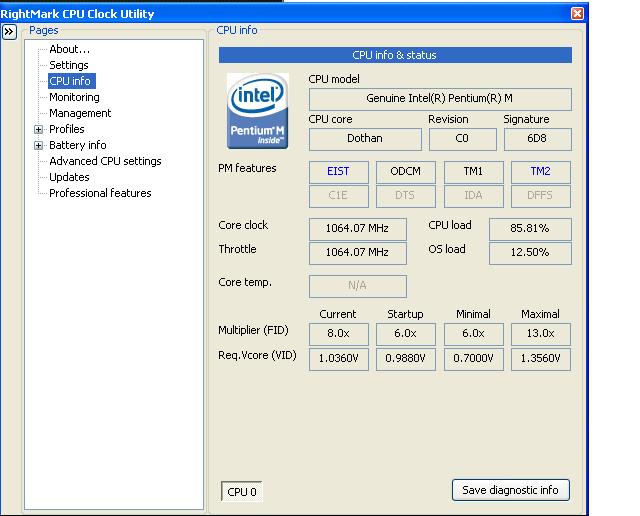Click the current Vcore 1.0360V value
640x516 pixels.
(338, 359)
